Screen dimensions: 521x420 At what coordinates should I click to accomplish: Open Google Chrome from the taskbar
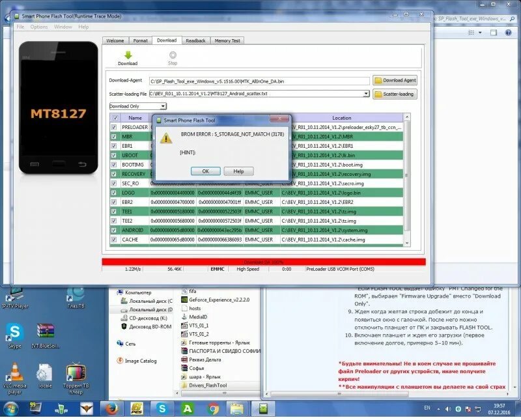(x=213, y=409)
